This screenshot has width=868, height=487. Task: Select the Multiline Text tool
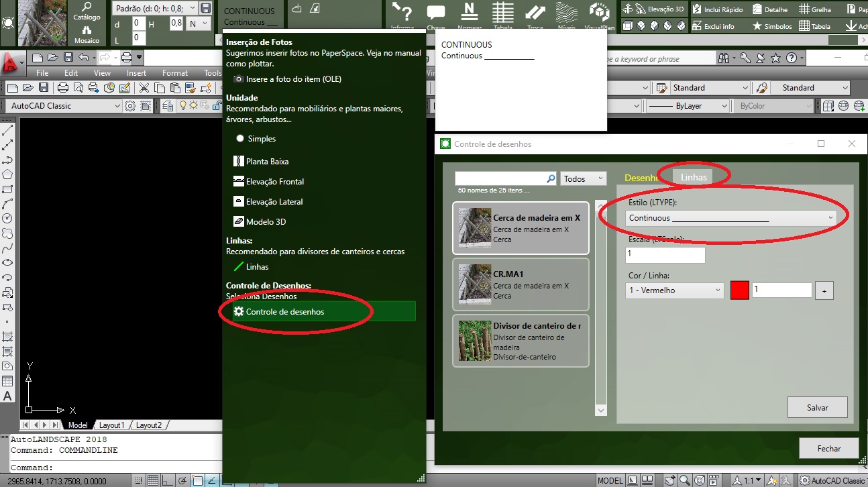tap(7, 396)
